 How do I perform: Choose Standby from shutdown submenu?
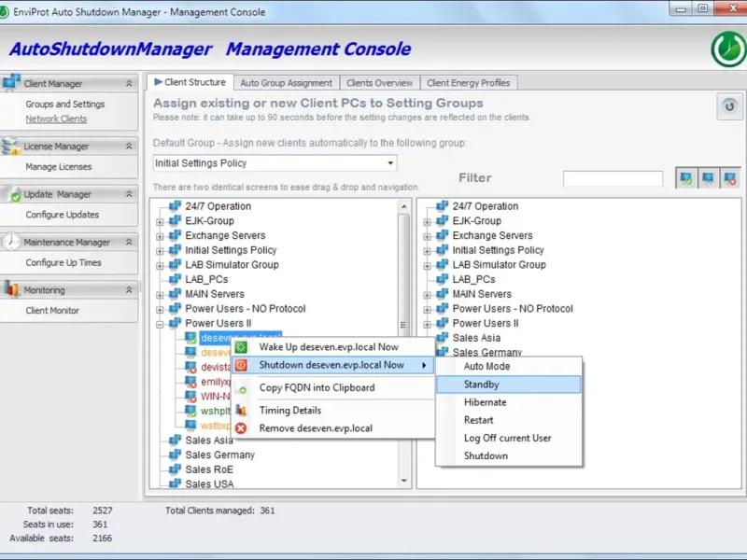[x=509, y=385]
